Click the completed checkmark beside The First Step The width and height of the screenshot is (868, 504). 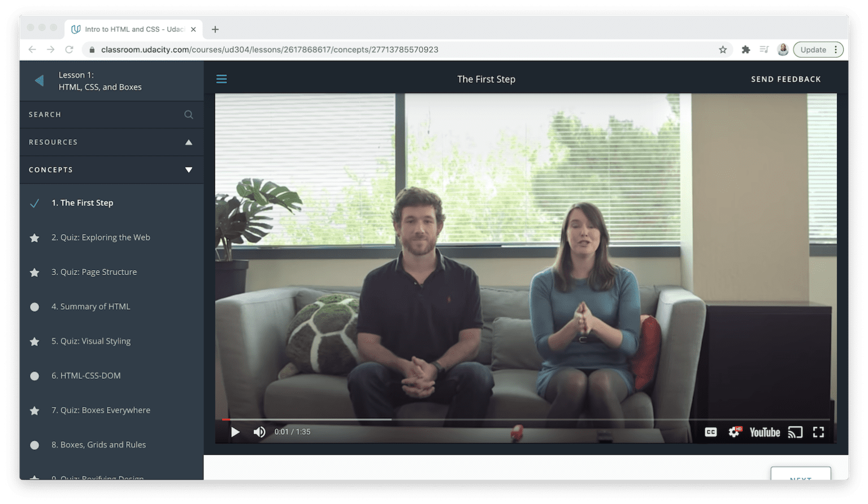pos(34,203)
